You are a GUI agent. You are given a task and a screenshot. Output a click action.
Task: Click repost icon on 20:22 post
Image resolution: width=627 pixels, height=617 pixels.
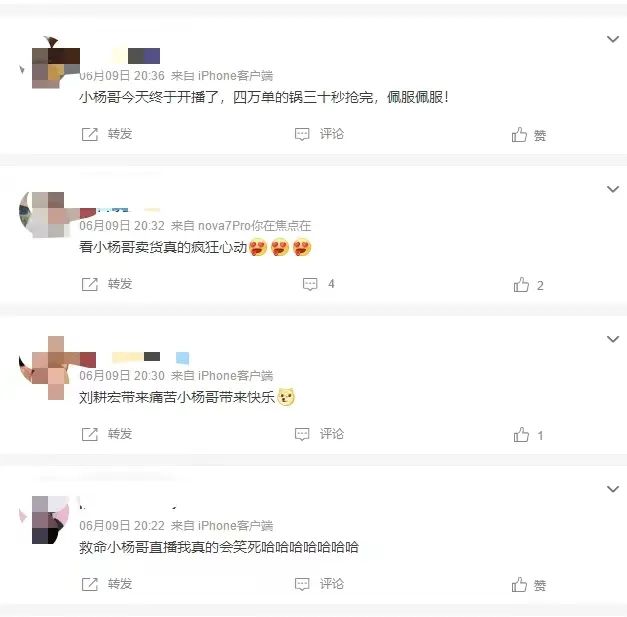pos(90,584)
